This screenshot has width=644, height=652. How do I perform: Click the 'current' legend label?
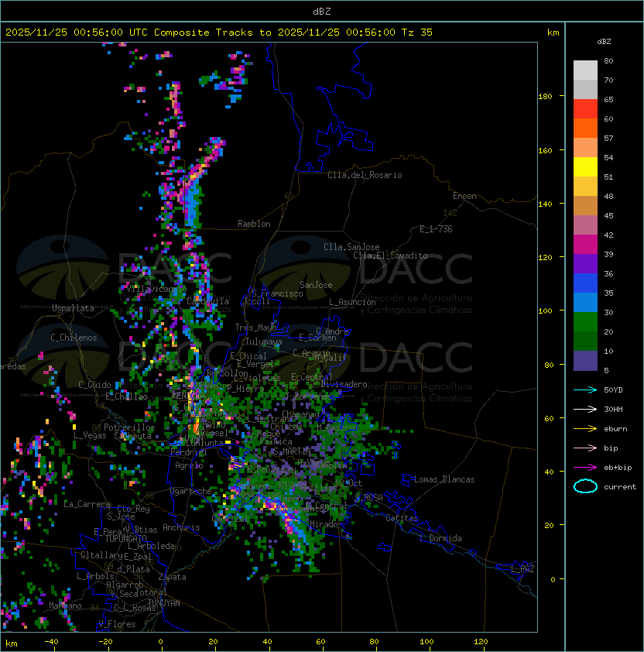point(620,487)
